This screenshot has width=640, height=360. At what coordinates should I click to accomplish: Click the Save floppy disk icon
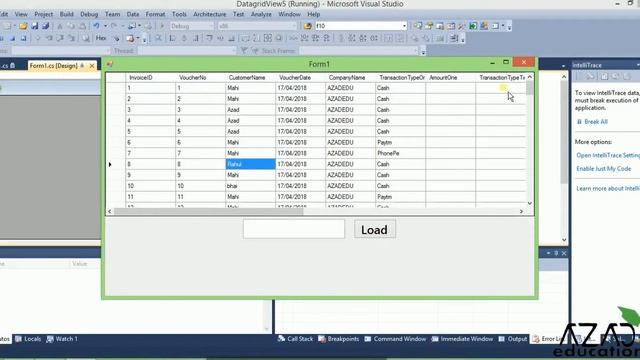point(34,26)
